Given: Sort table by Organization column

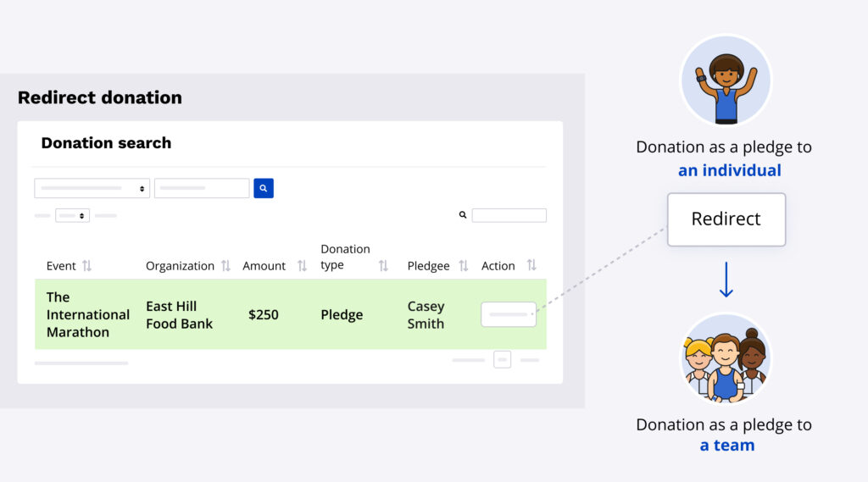Looking at the screenshot, I should point(225,266).
